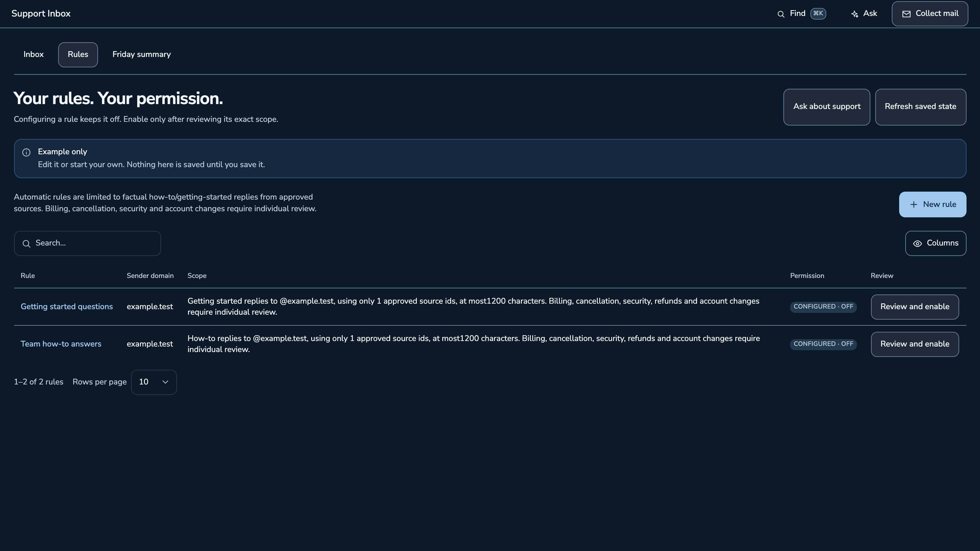The width and height of the screenshot is (980, 551).
Task: Focus the rules Search field
Action: coord(88,243)
